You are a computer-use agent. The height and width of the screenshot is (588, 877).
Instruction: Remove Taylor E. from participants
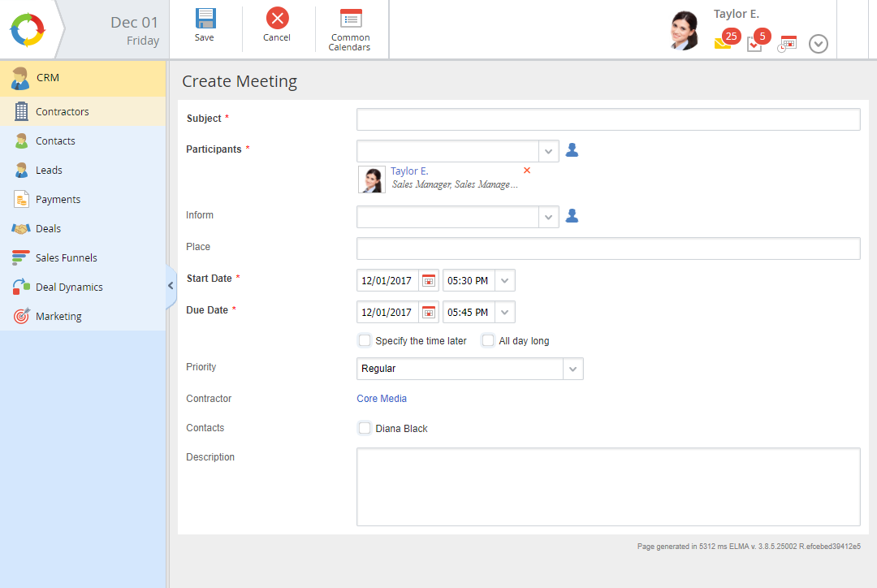pos(527,171)
